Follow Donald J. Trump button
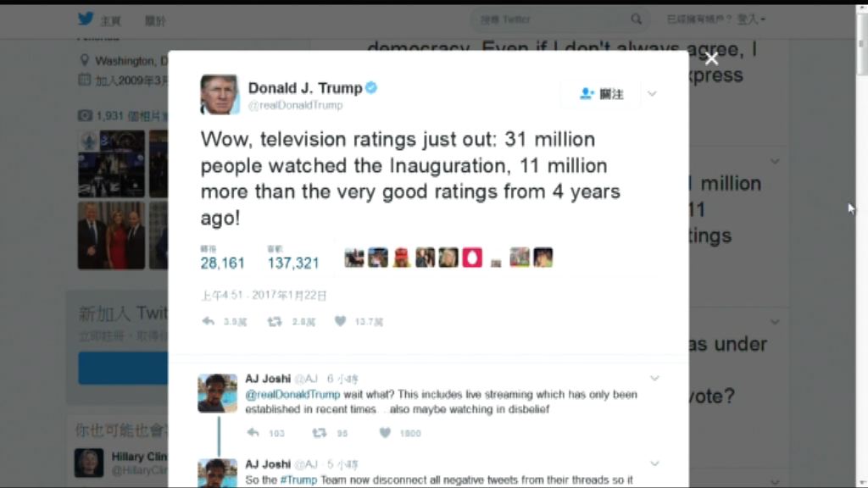The height and width of the screenshot is (488, 868). click(x=602, y=94)
